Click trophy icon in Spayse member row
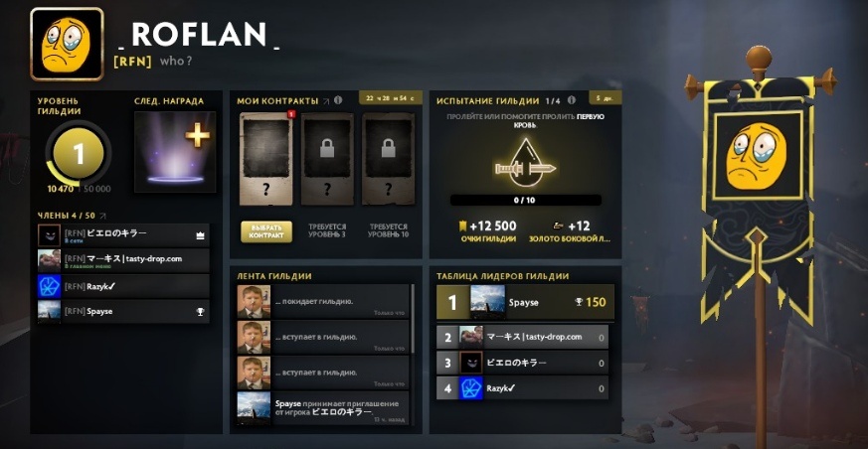 (201, 312)
